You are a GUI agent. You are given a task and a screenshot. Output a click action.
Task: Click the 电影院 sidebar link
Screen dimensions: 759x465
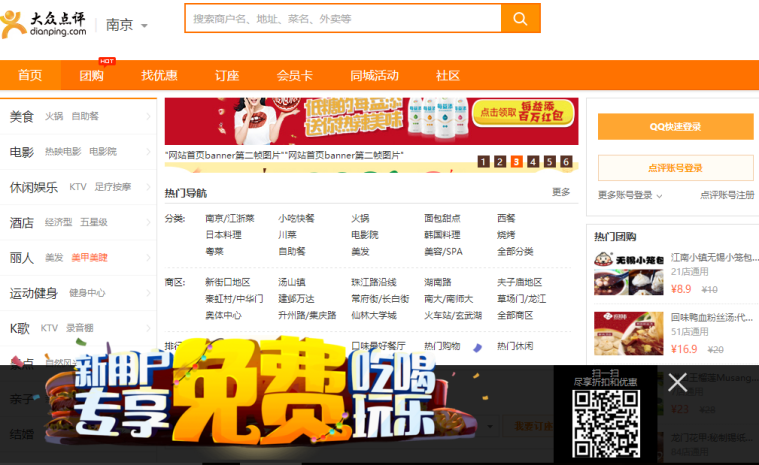tap(103, 152)
